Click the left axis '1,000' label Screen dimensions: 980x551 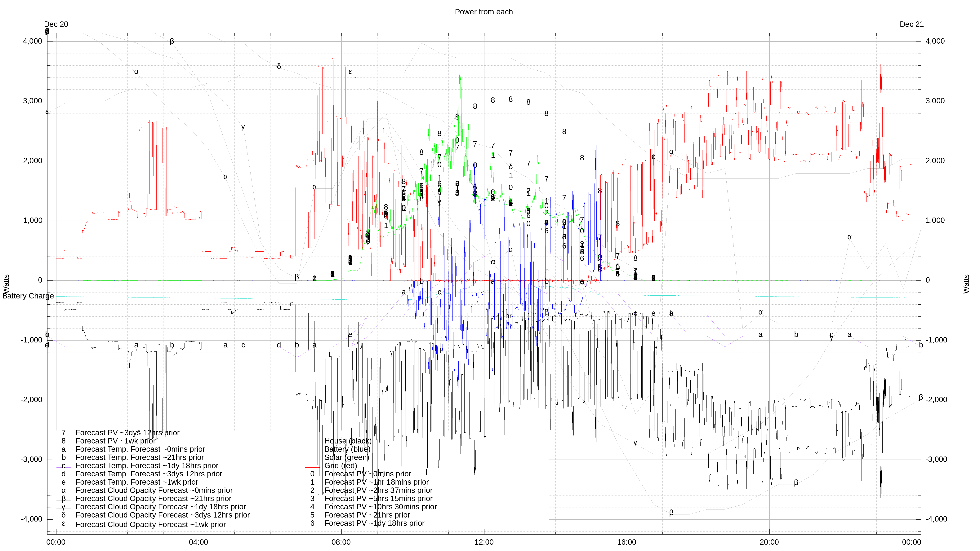(33, 220)
